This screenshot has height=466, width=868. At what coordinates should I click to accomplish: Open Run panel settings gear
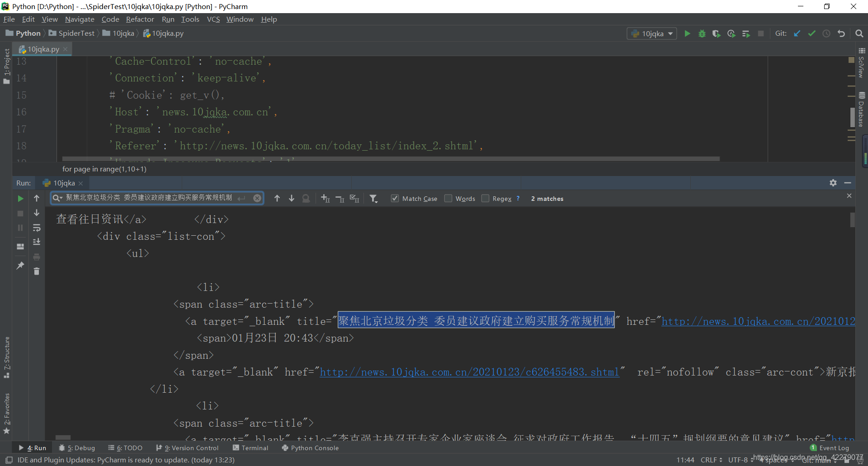(x=833, y=183)
